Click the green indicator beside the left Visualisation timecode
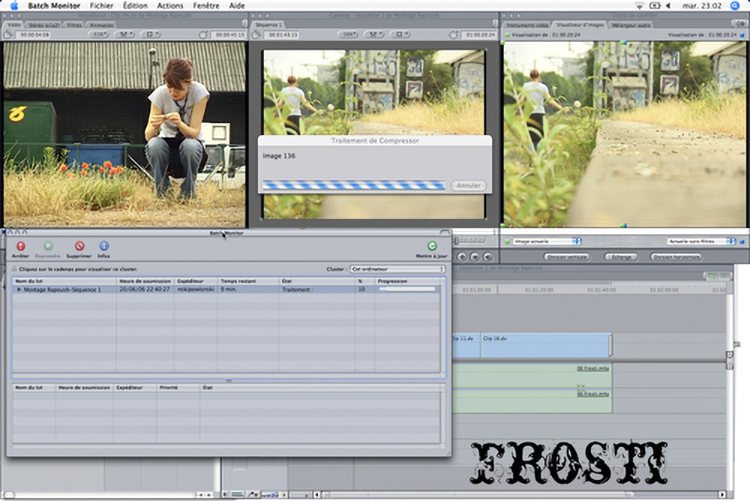Image resolution: width=750 pixels, height=501 pixels. coord(507,35)
